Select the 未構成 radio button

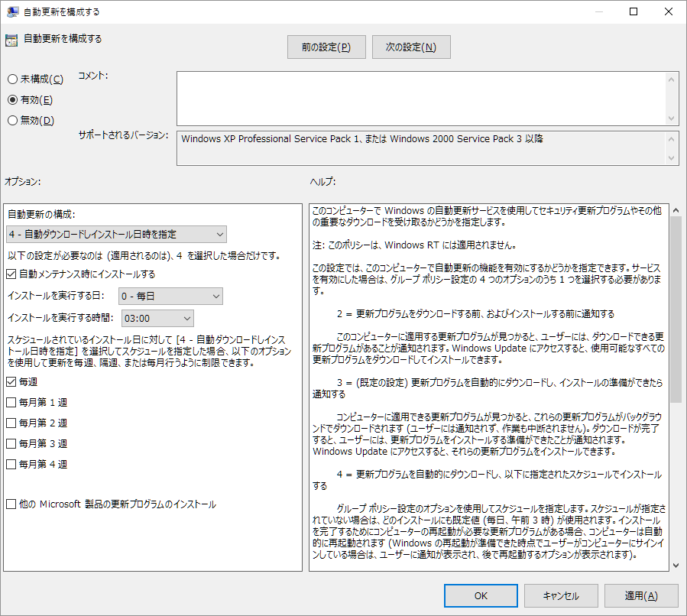click(x=12, y=79)
